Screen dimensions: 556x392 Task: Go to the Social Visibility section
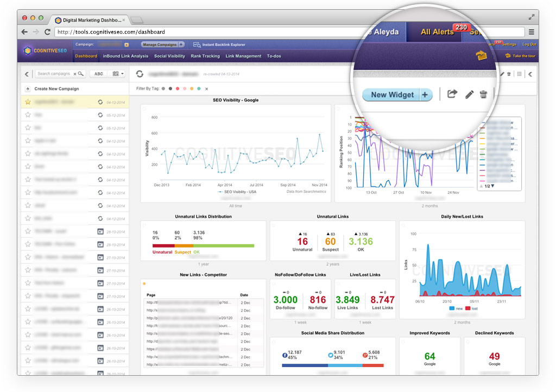(x=169, y=56)
